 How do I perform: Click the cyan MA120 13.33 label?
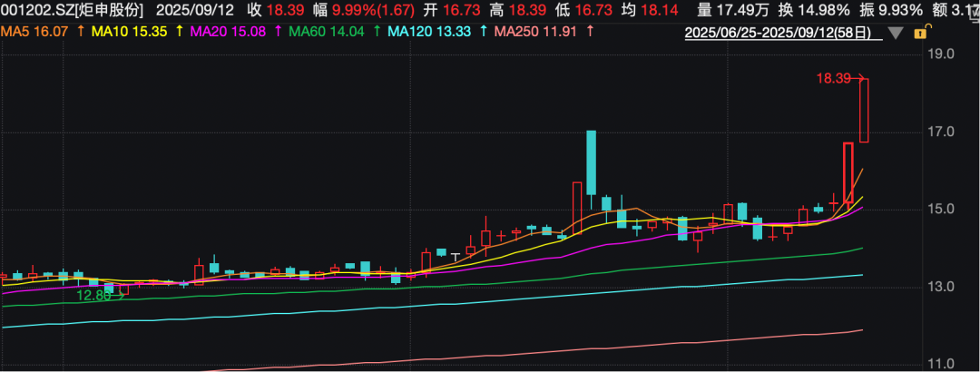point(431,32)
